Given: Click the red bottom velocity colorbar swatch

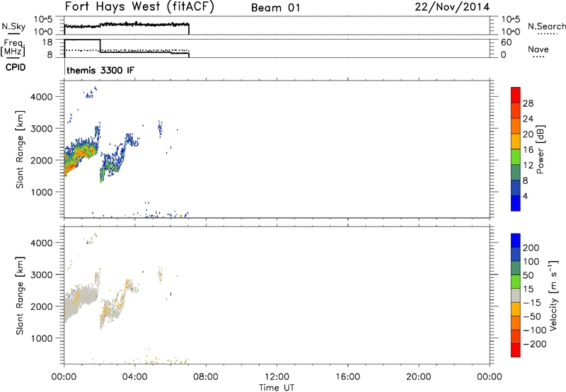Looking at the screenshot, I should pos(516,350).
